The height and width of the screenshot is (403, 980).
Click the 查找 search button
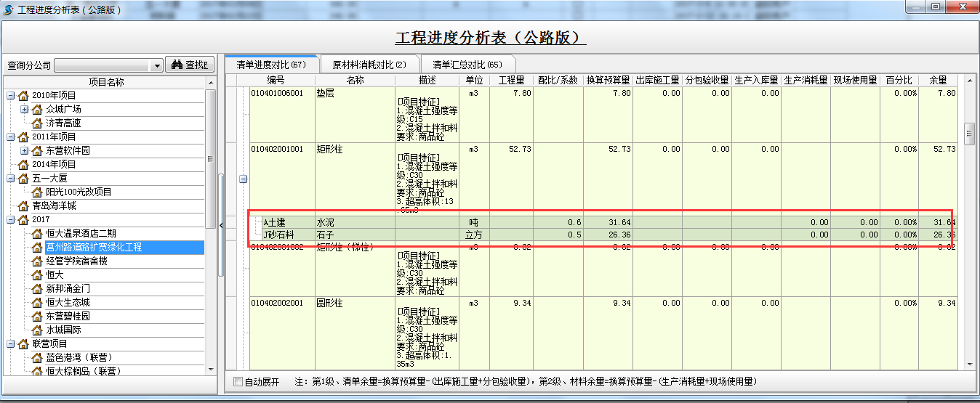point(190,65)
